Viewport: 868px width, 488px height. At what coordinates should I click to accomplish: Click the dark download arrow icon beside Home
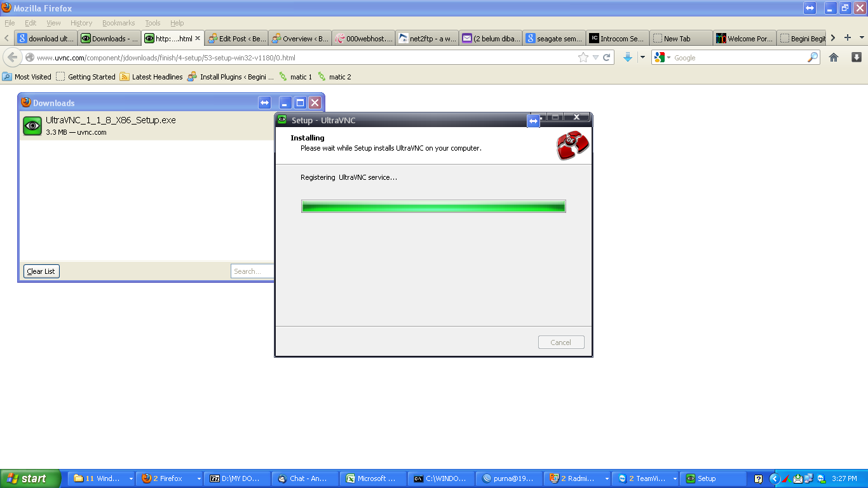[x=856, y=57]
